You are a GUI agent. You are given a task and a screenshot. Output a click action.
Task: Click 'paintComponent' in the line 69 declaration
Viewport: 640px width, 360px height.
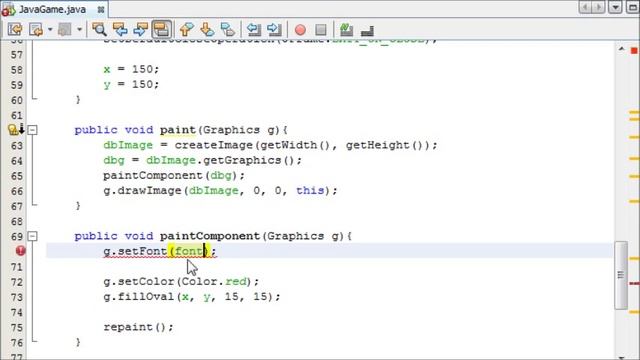(x=210, y=236)
